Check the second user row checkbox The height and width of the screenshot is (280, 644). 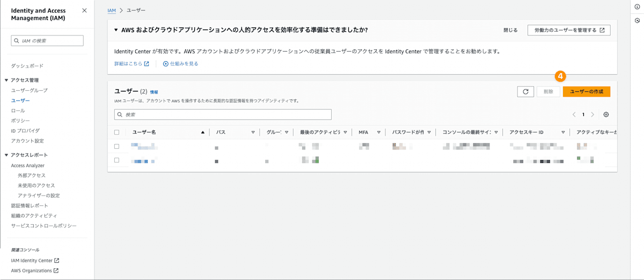click(117, 160)
